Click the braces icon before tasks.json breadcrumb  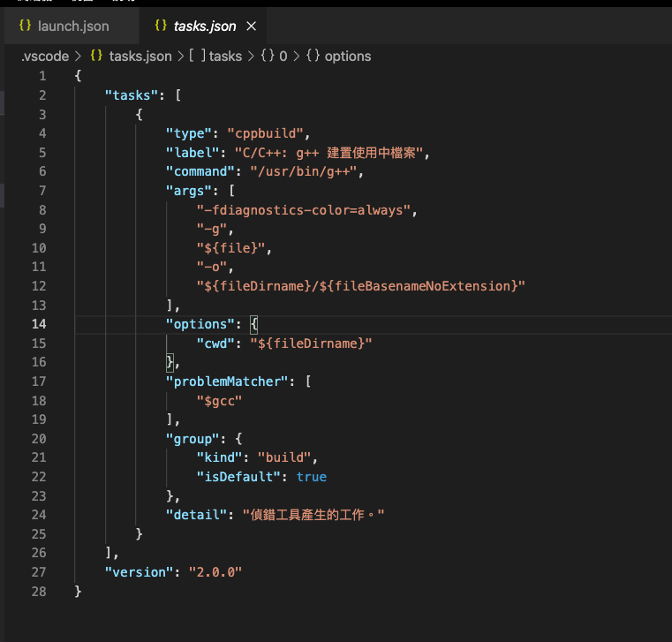96,56
